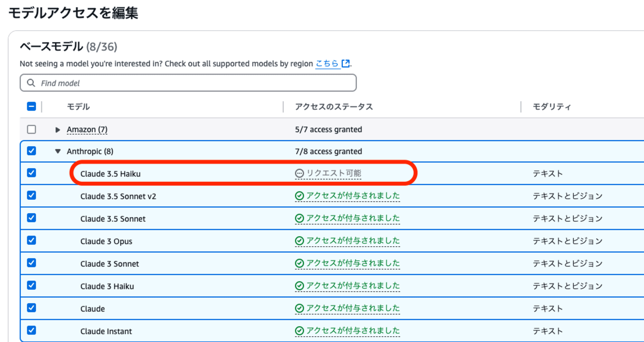The height and width of the screenshot is (342, 644).
Task: Click the Claude 3 Haiku model name
Action: (107, 286)
